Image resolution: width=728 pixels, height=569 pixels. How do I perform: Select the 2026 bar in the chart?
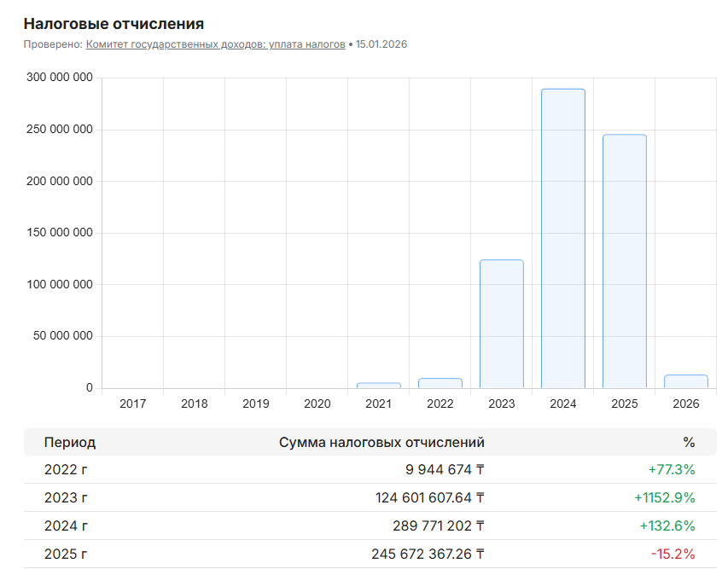coord(686,381)
